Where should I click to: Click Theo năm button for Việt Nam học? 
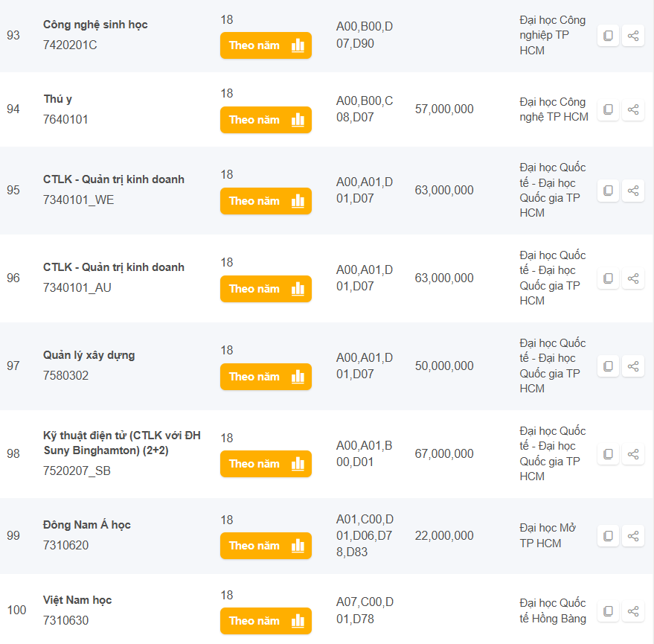(266, 621)
